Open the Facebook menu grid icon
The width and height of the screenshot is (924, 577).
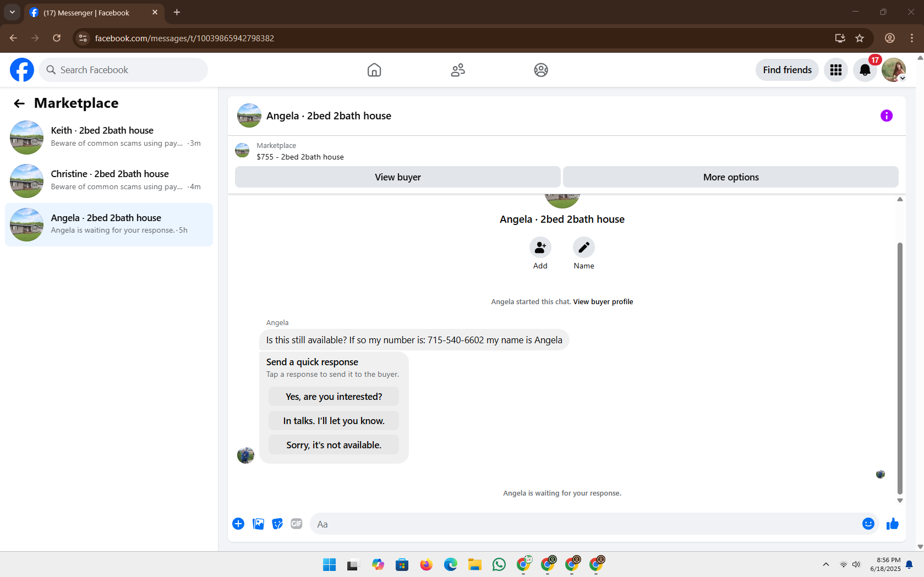click(836, 70)
